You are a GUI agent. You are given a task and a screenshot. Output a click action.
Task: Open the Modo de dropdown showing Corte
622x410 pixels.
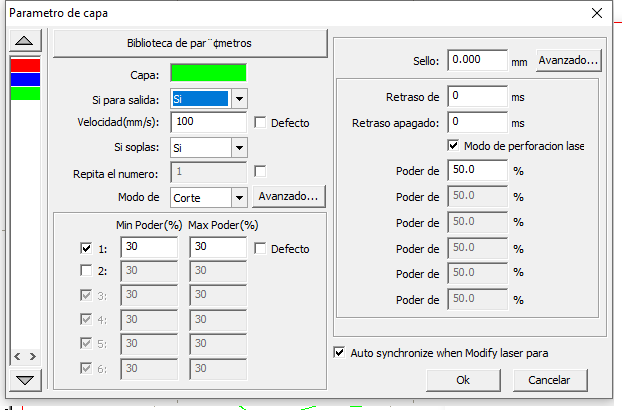tap(239, 197)
